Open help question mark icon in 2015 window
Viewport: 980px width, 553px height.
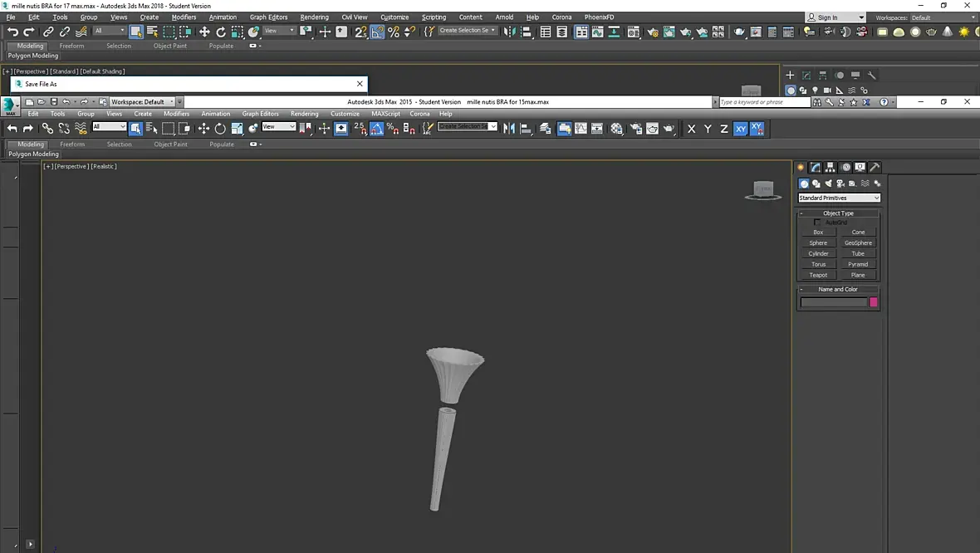click(884, 102)
